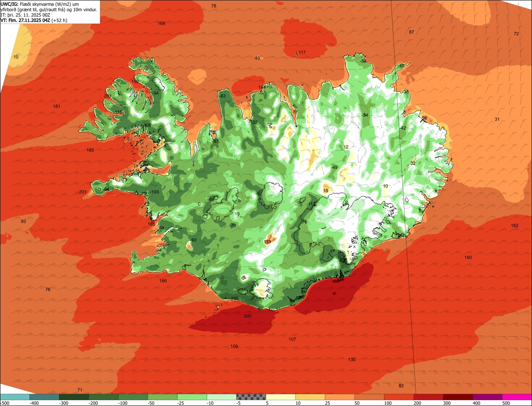Viewport: 532px width, 406px height.
Task: Click the value 300 on the map
Action: pyautogui.click(x=247, y=316)
